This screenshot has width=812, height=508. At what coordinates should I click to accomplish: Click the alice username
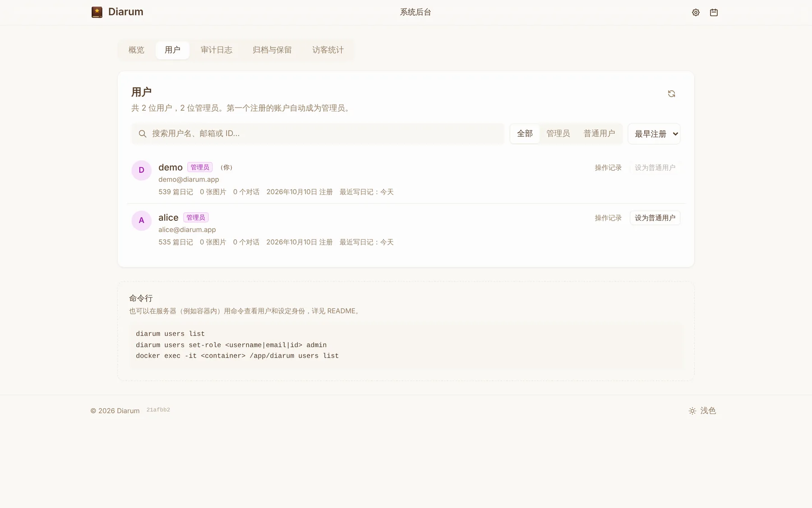[168, 218]
